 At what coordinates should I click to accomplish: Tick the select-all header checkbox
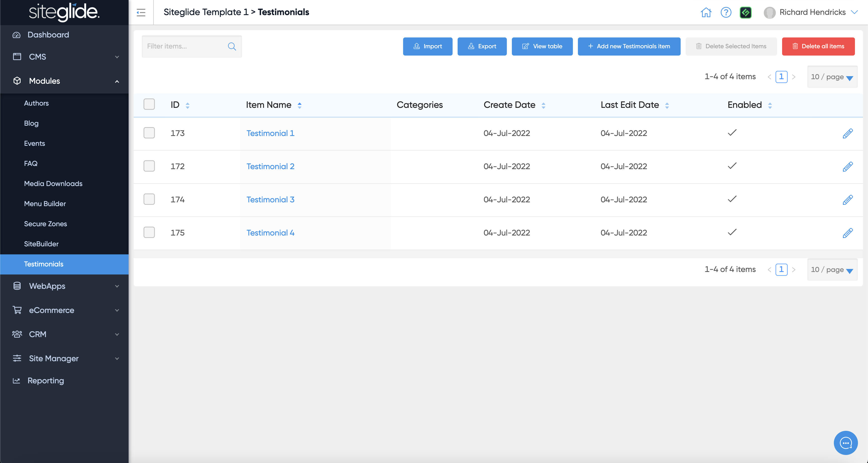point(149,104)
